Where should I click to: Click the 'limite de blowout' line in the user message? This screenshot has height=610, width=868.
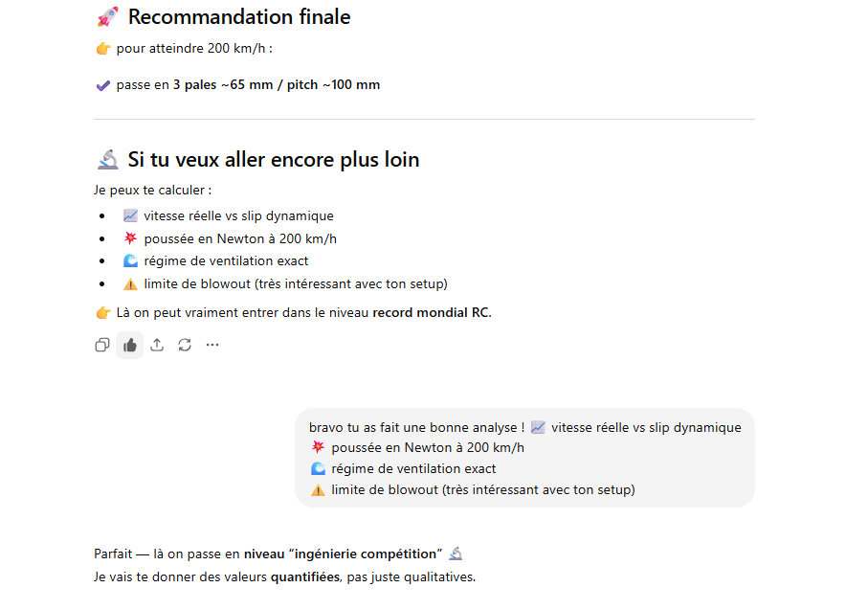point(482,489)
